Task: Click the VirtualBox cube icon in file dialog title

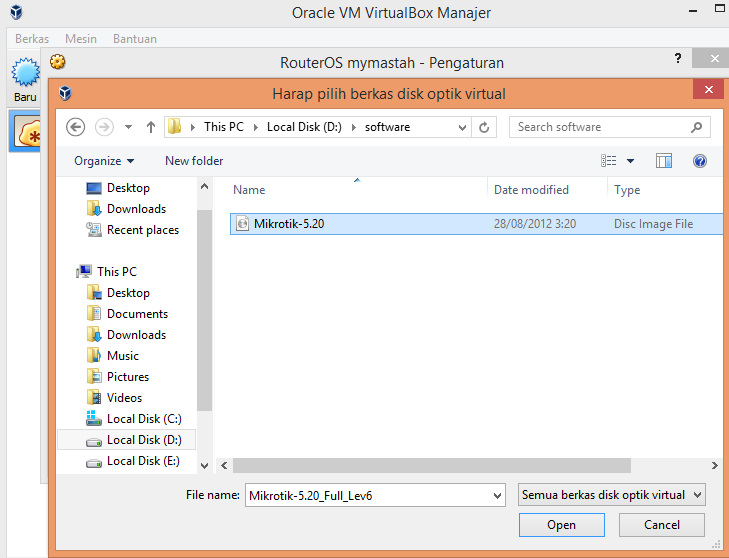Action: (65, 93)
